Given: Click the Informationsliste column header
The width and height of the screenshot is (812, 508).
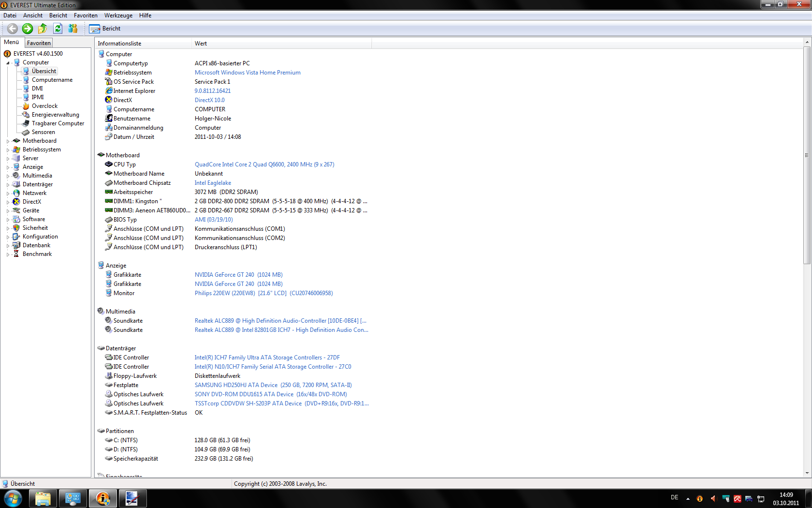Looking at the screenshot, I should (143, 44).
